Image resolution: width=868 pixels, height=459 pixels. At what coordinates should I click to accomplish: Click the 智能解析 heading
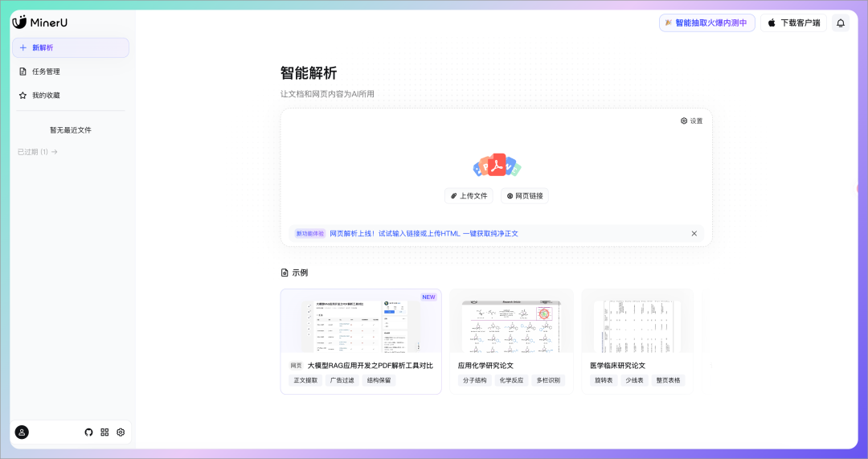[309, 73]
